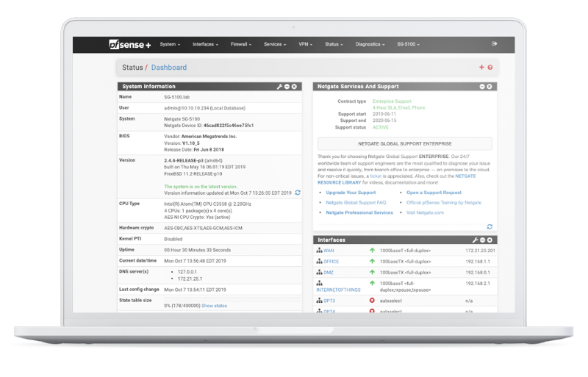Click the WAN interface link

pos(329,251)
